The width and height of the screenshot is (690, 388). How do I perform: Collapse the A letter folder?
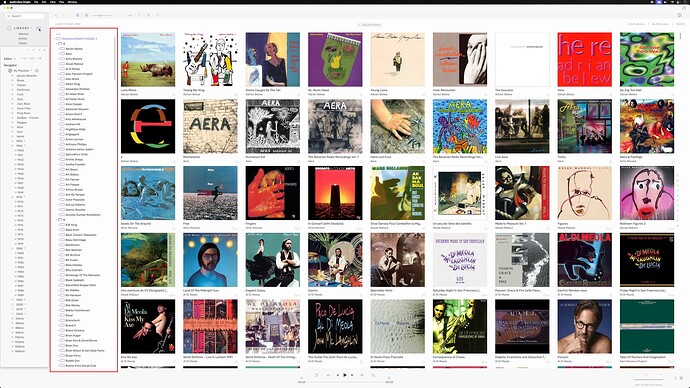tap(57, 44)
